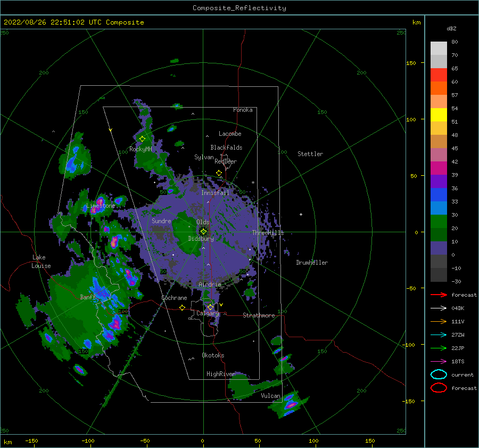Click the white 04DK arrow legend icon

click(439, 308)
